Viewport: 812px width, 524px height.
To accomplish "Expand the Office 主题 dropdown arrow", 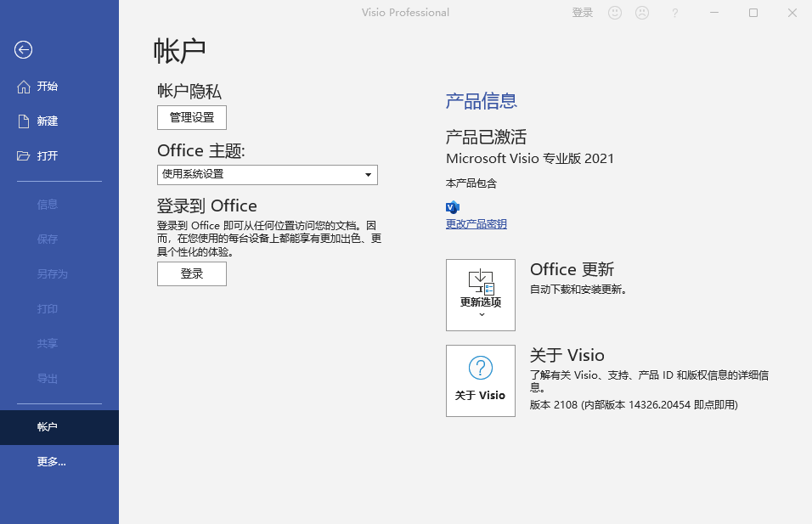I will pyautogui.click(x=368, y=175).
